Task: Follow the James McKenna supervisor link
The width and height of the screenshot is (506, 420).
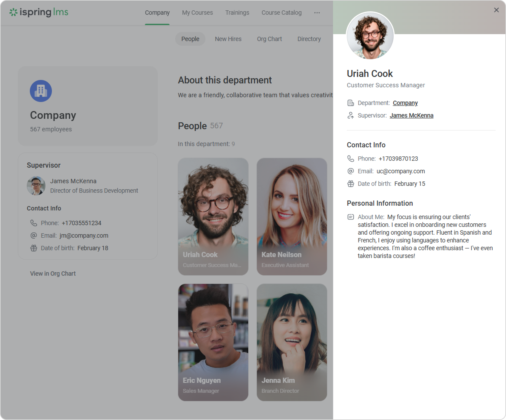Action: 411,116
